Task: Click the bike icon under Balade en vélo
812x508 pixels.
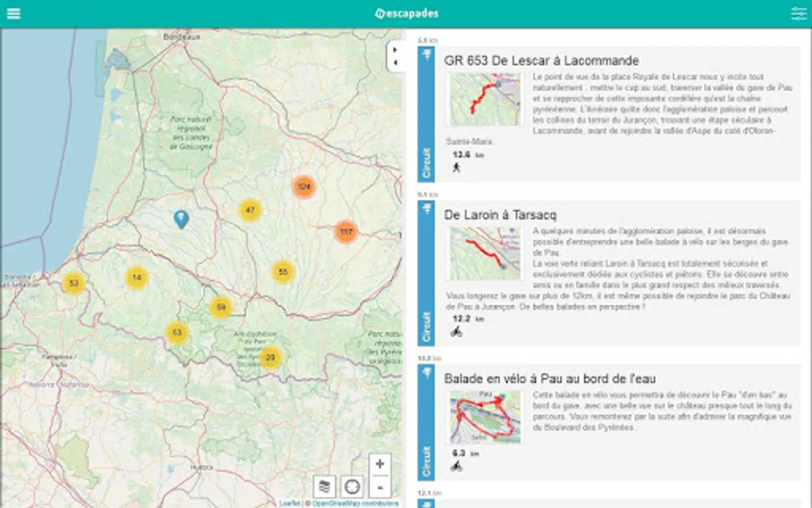Action: click(x=456, y=466)
